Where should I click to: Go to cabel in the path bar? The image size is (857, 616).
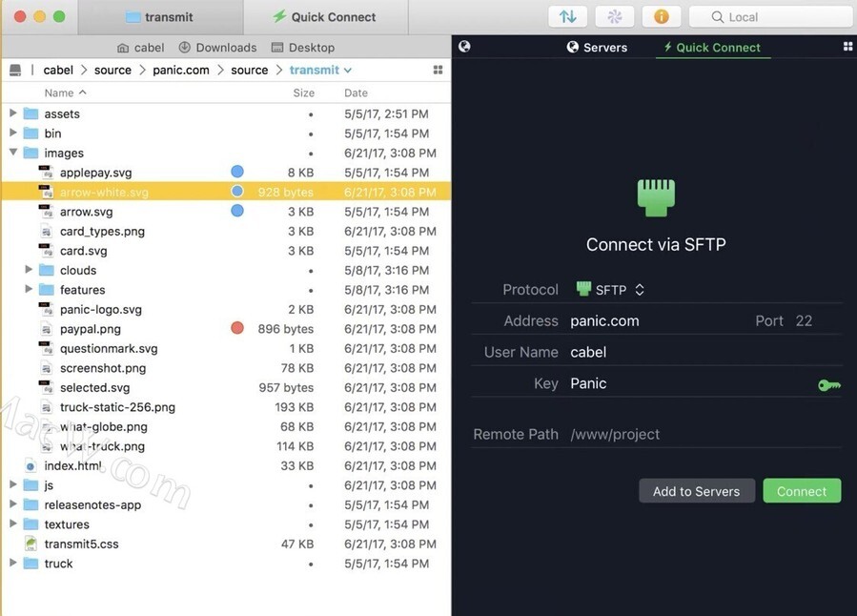coord(58,70)
